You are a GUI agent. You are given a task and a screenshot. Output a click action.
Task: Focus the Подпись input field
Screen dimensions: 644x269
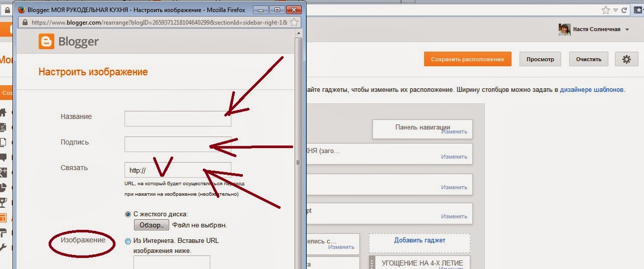178,144
